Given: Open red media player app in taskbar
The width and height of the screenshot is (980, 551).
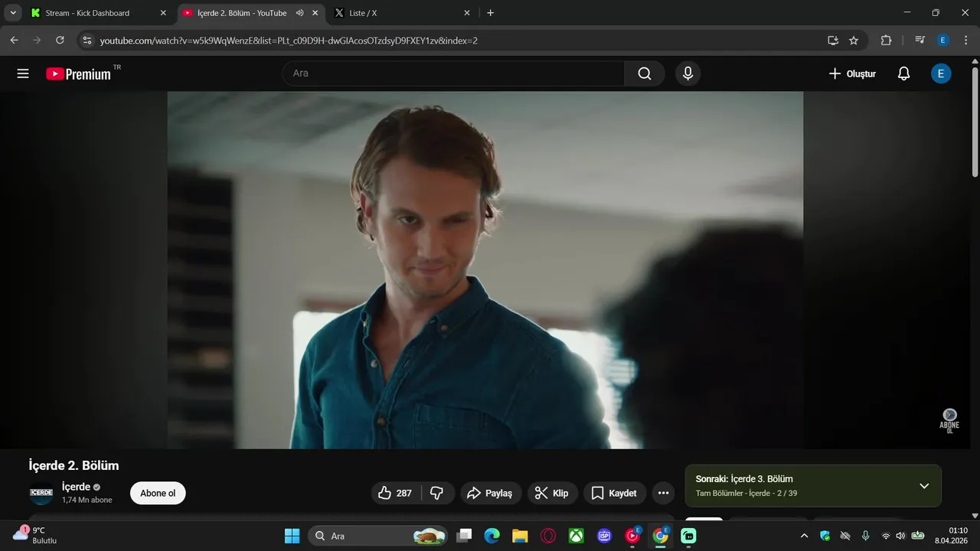Looking at the screenshot, I should click(633, 536).
